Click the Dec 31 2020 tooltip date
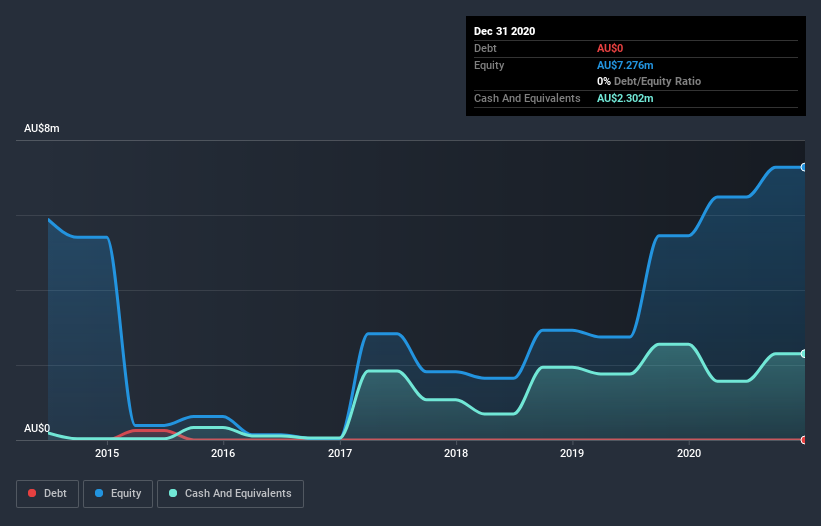Image resolution: width=821 pixels, height=526 pixels. [x=505, y=31]
